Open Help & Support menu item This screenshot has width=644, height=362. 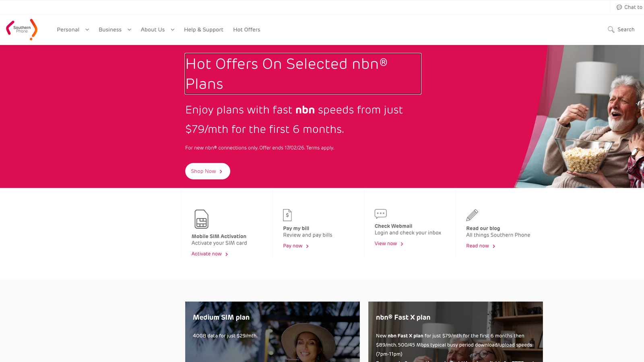coord(203,29)
